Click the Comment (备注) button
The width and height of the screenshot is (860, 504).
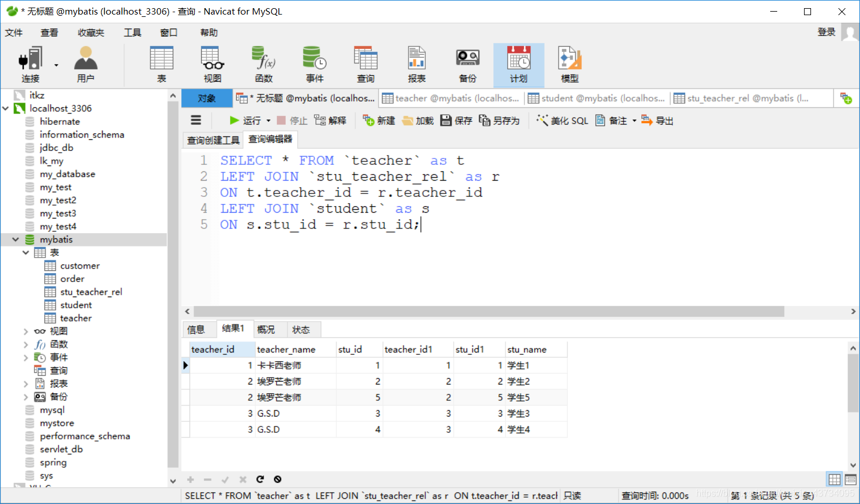click(611, 121)
